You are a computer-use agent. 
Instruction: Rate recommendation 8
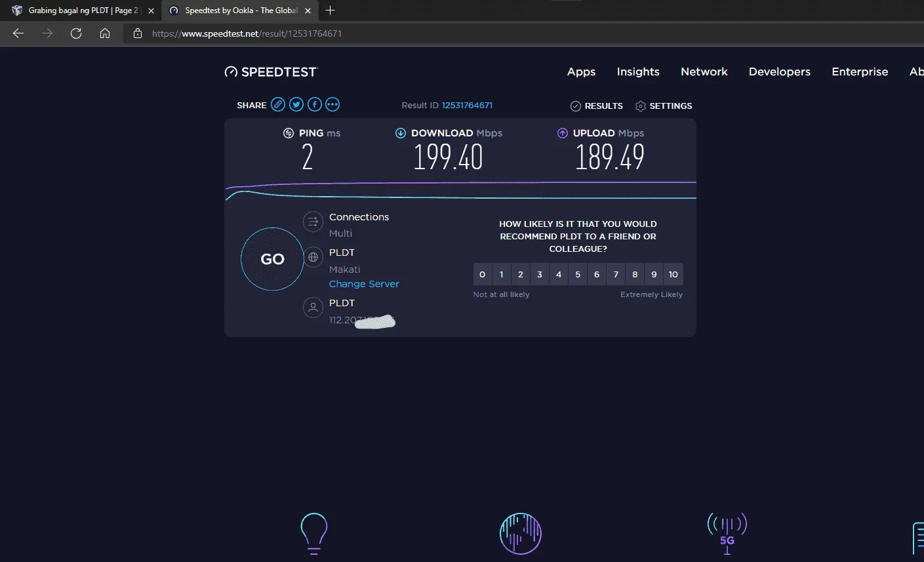(635, 274)
